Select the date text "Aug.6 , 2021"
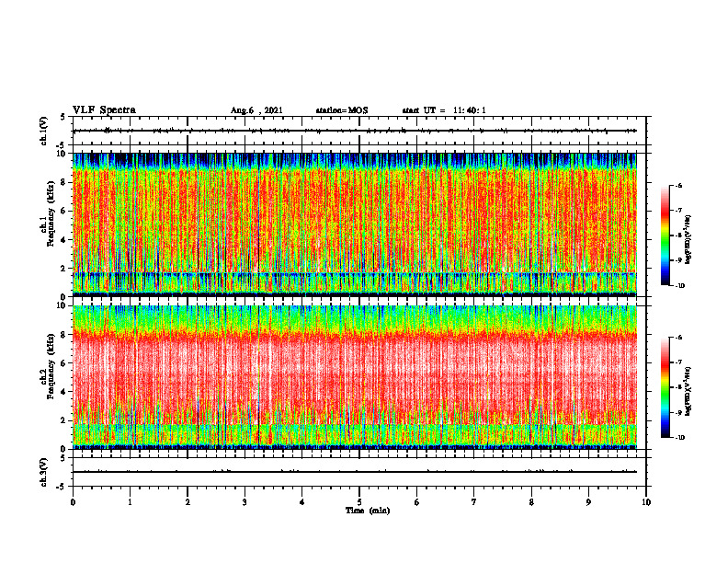This screenshot has height=563, width=728. [x=256, y=110]
